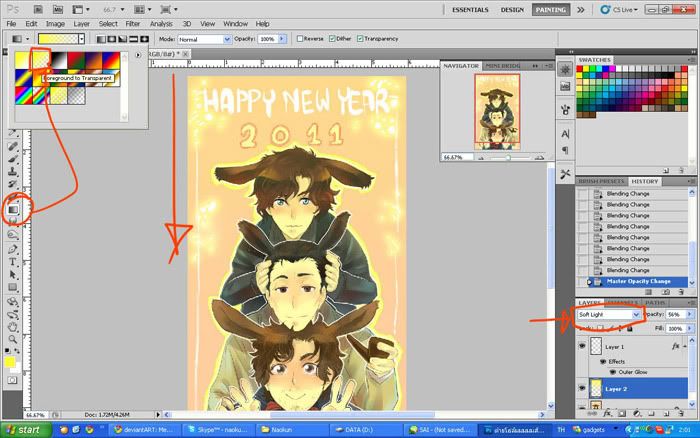Viewport: 700px width, 438px height.
Task: Choose the Clone Stamp tool
Action: point(13,171)
